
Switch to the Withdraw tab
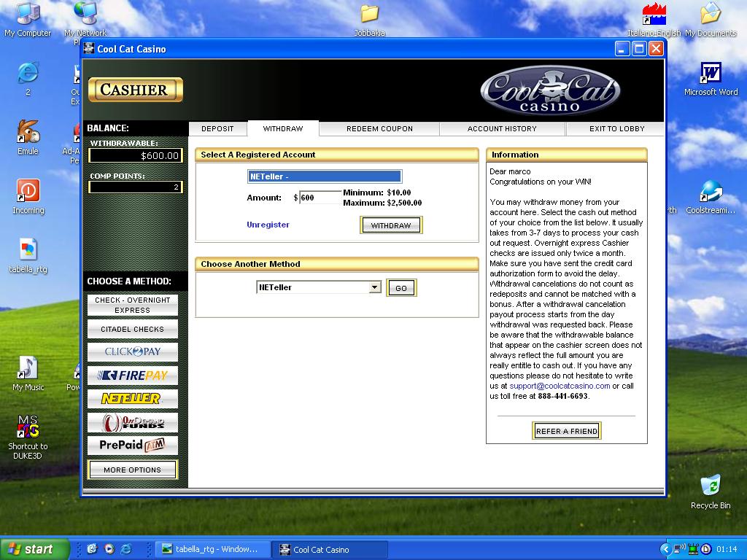point(283,128)
